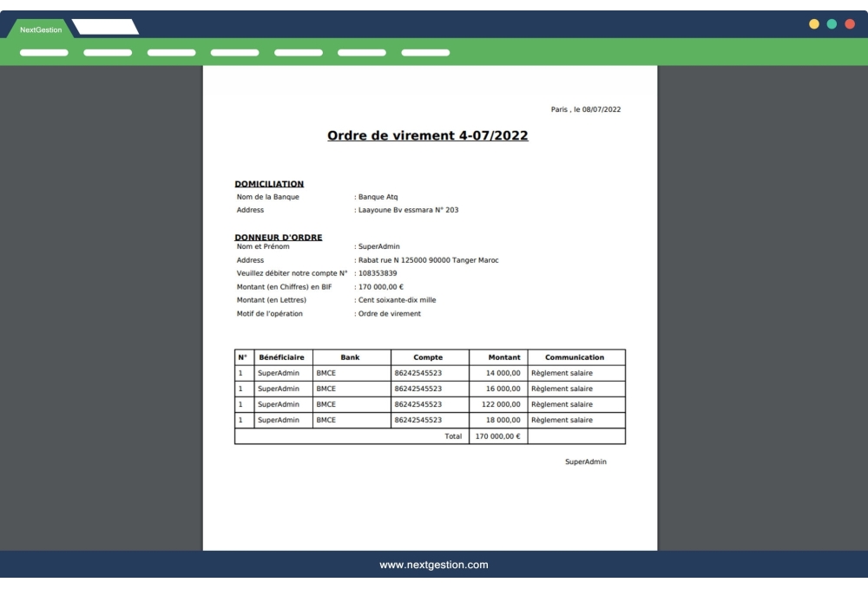The width and height of the screenshot is (868, 589).
Task: Select the sixth navigation menu item
Action: point(361,52)
